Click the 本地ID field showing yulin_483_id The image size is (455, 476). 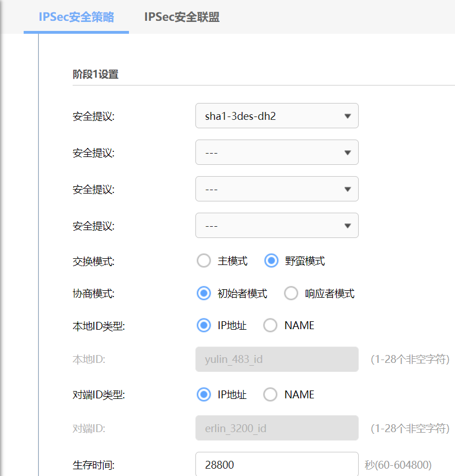tap(276, 359)
